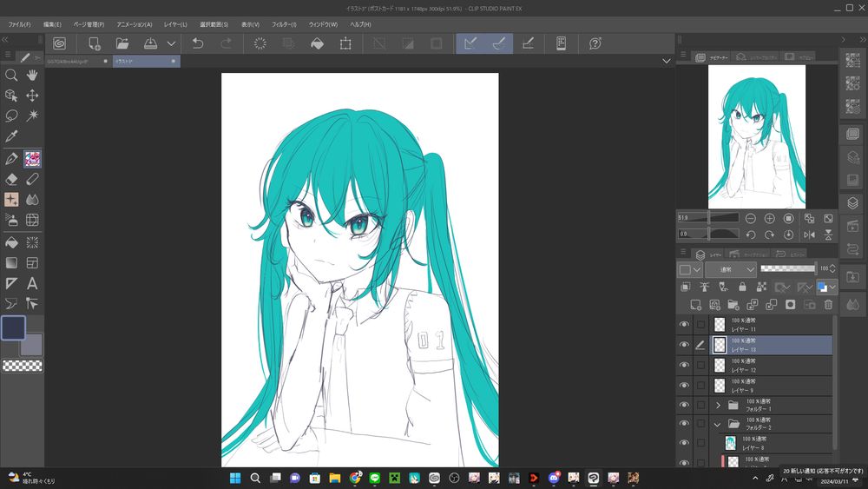Screen dimensions: 868x489
Task: Create a new raster layer
Action: 696,305
